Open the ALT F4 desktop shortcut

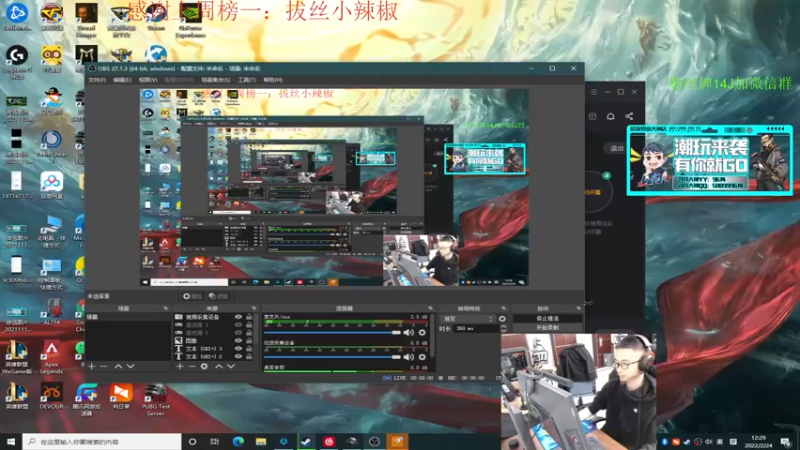point(51,312)
